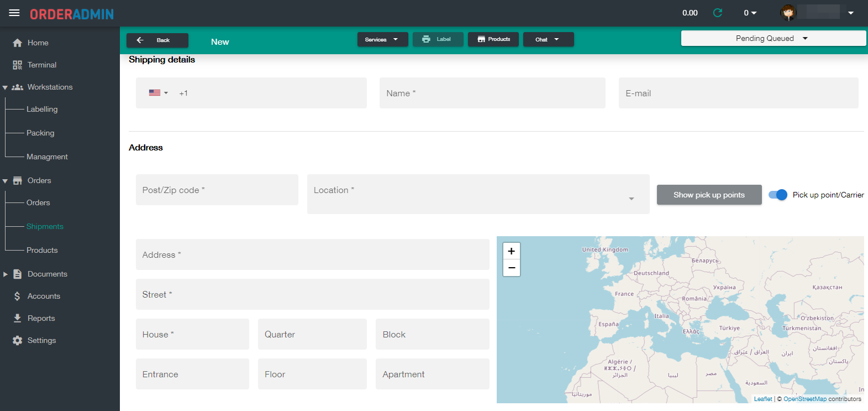Click the Workstations people icon
Screen dimensions: 868x411
[18, 87]
